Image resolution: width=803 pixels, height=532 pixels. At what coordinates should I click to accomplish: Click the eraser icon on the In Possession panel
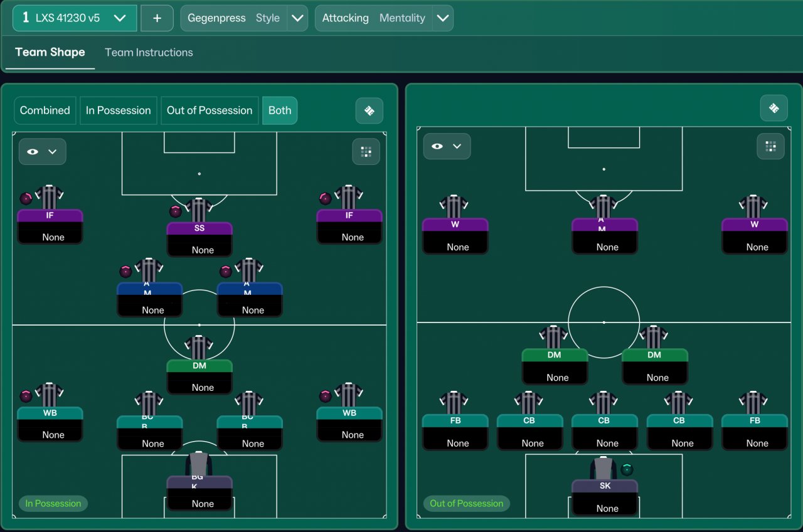[x=370, y=110]
